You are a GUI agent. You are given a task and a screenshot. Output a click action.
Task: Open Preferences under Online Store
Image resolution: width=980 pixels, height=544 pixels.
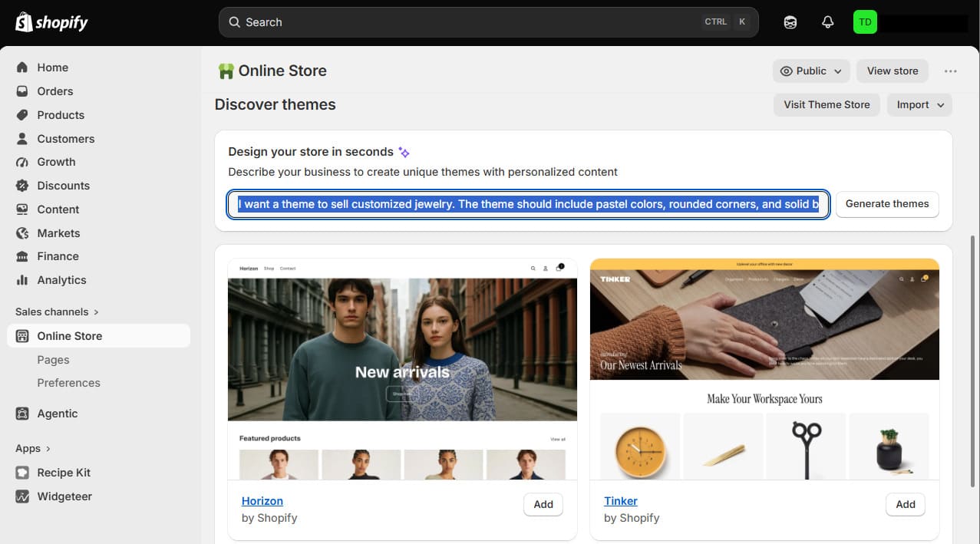(x=68, y=383)
